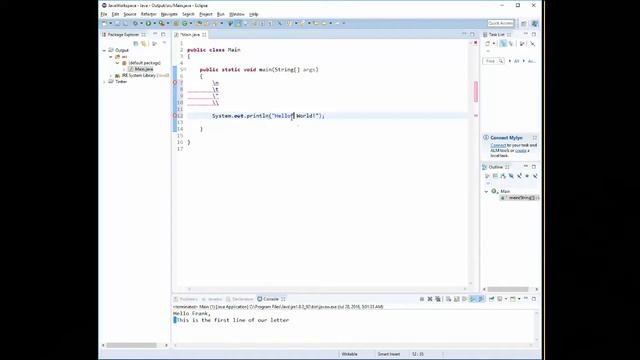Open the File menu
This screenshot has height=360, width=640.
point(104,14)
